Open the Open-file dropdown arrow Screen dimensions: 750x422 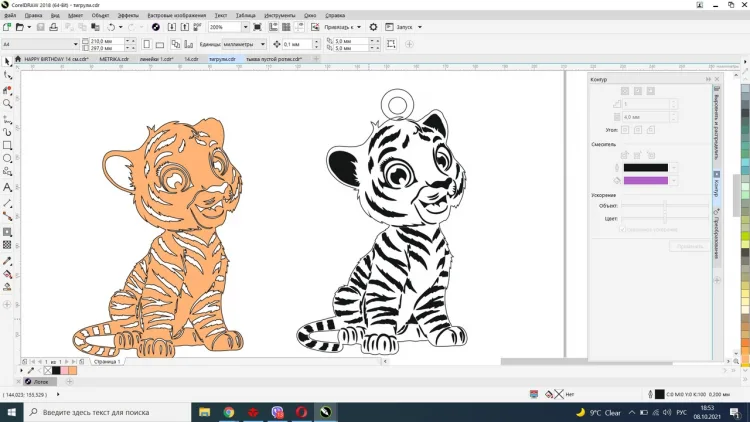pos(29,27)
